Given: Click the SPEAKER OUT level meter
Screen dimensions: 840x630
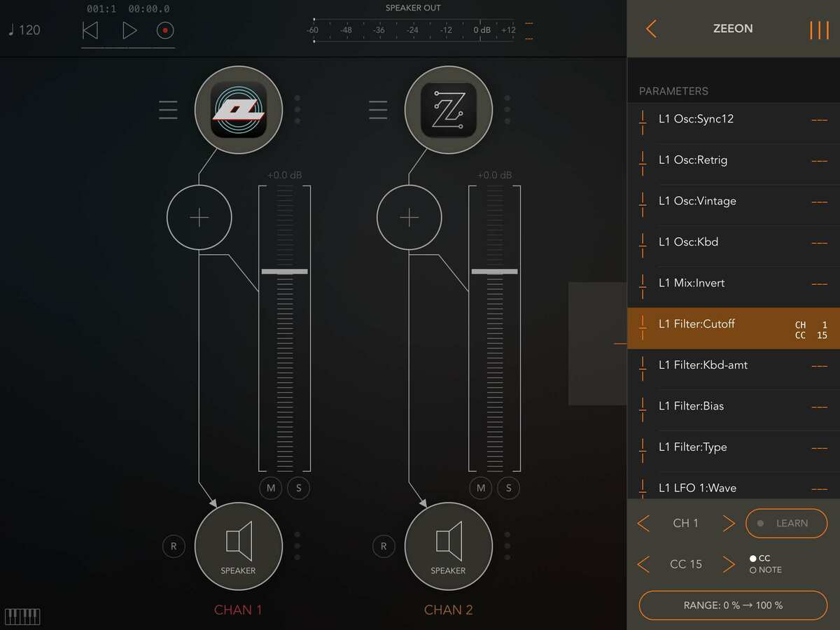Looking at the screenshot, I should (x=413, y=30).
